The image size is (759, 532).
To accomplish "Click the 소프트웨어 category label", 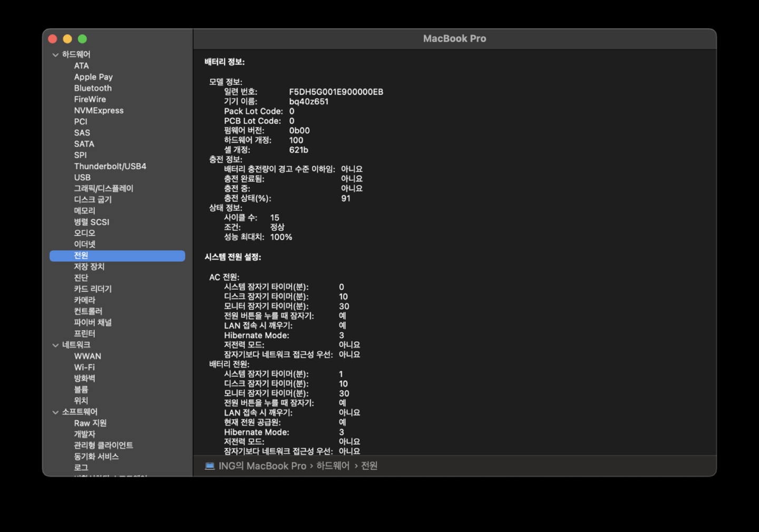I will pyautogui.click(x=80, y=411).
